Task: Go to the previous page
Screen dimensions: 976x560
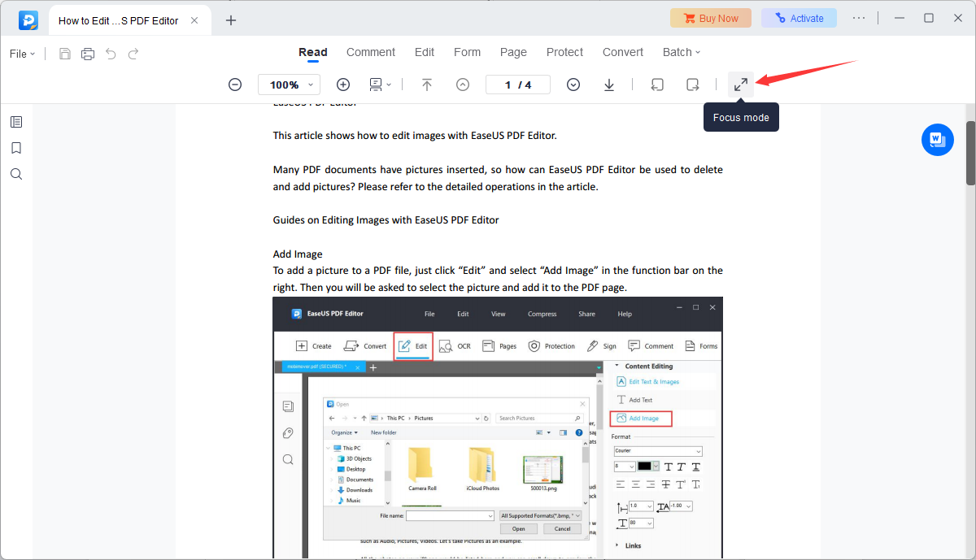Action: click(463, 85)
